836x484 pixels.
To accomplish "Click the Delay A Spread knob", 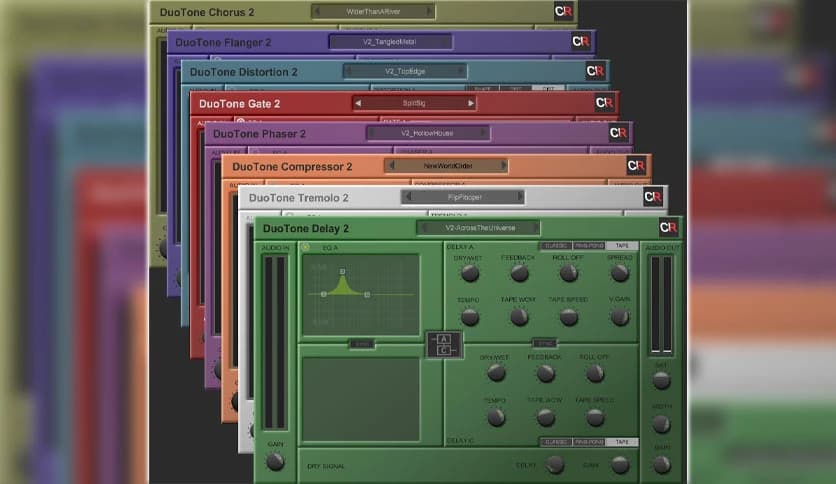I will click(x=620, y=273).
